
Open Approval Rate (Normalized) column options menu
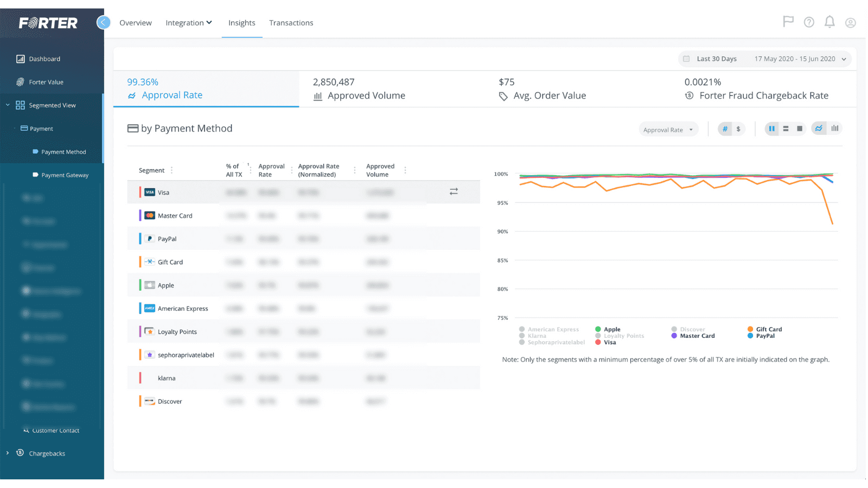[x=355, y=170]
